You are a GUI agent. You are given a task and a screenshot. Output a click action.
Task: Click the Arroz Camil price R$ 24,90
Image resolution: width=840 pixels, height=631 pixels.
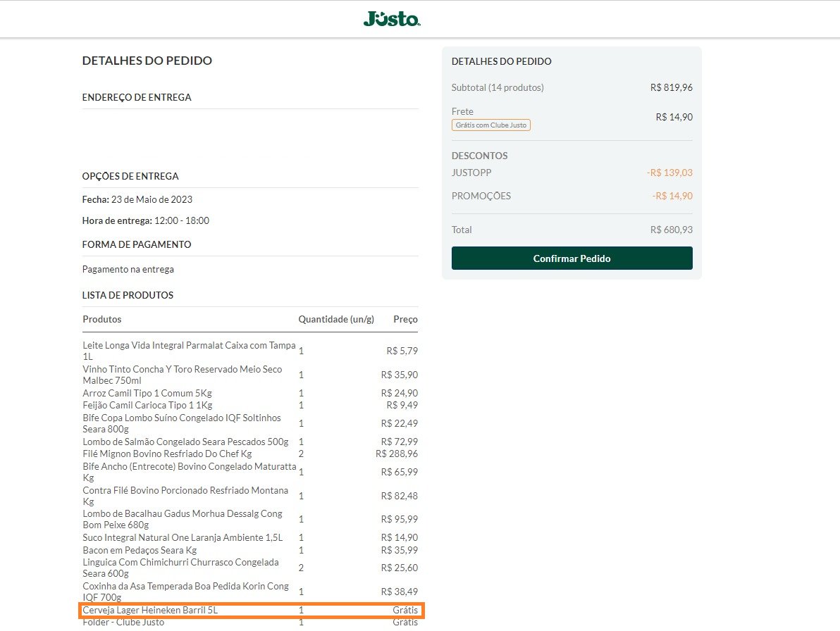click(x=399, y=393)
